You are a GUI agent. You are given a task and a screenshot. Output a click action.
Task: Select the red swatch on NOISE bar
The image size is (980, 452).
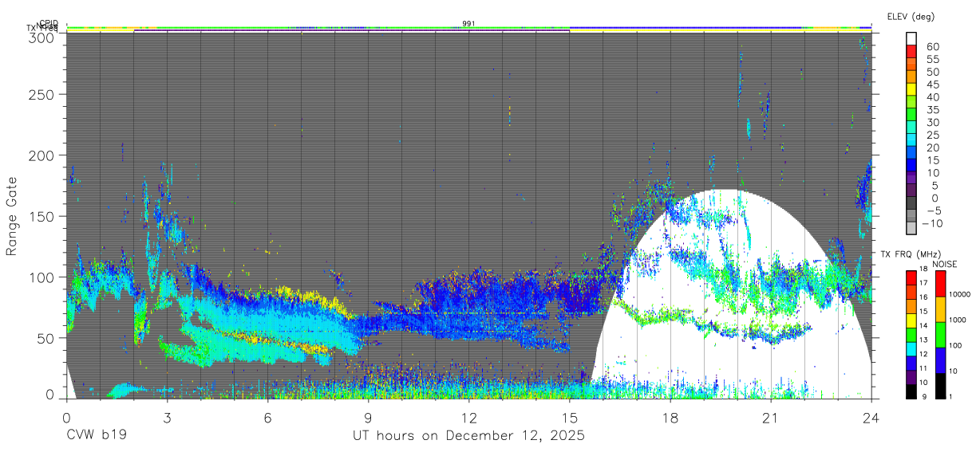[941, 284]
